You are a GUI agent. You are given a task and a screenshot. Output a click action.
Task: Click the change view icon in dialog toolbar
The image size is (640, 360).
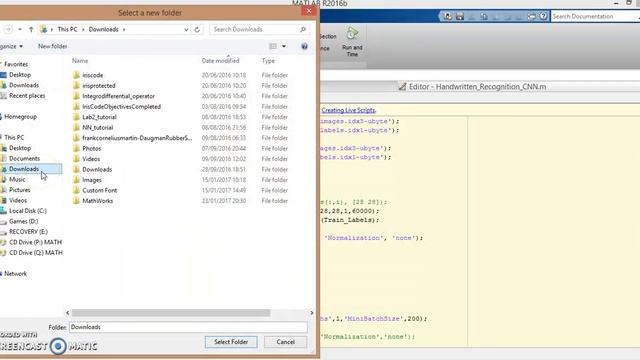tap(273, 46)
